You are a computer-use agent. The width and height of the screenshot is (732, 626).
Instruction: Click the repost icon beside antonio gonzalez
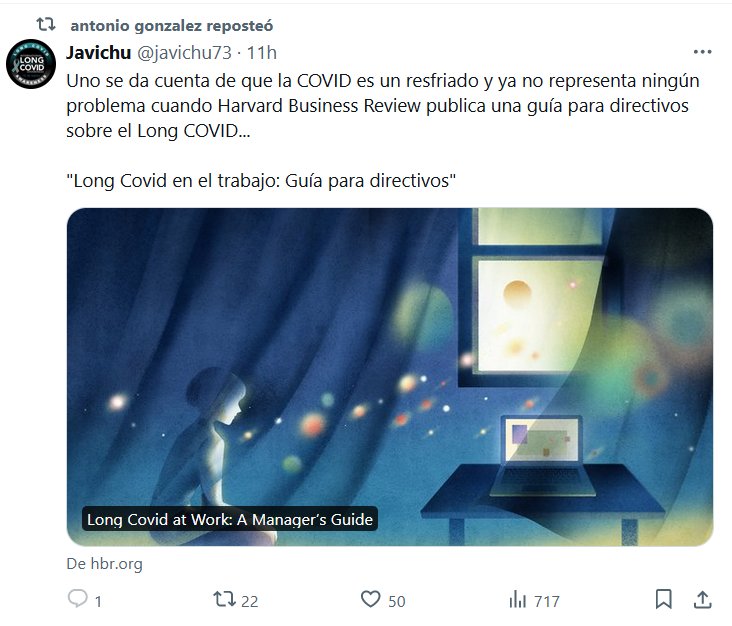point(46,24)
